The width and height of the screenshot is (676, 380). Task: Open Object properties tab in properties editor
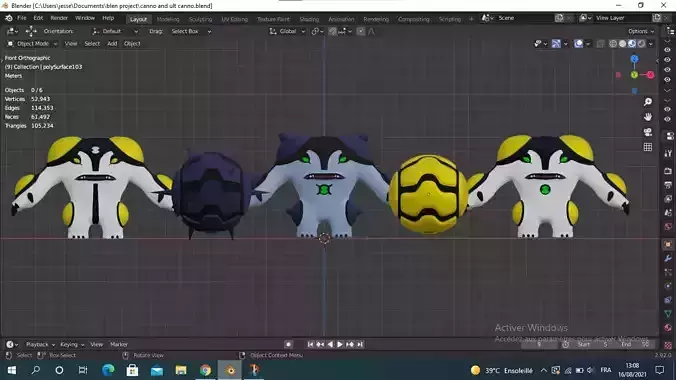668,244
